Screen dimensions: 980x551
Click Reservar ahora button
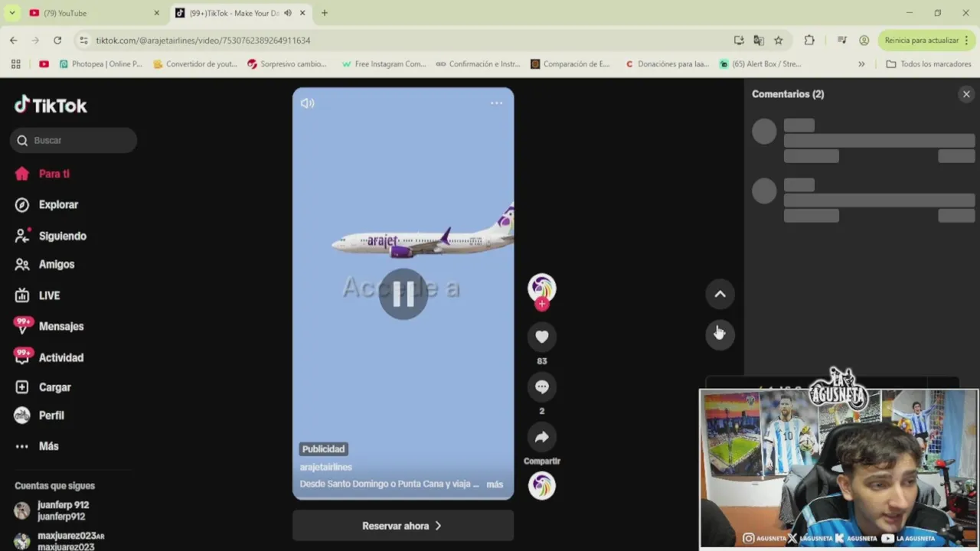(x=403, y=526)
